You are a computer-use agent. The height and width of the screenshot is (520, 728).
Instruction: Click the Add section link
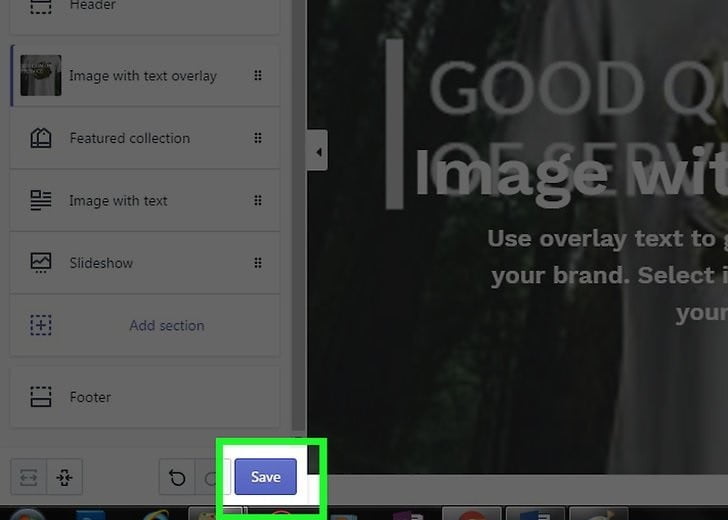pos(166,325)
